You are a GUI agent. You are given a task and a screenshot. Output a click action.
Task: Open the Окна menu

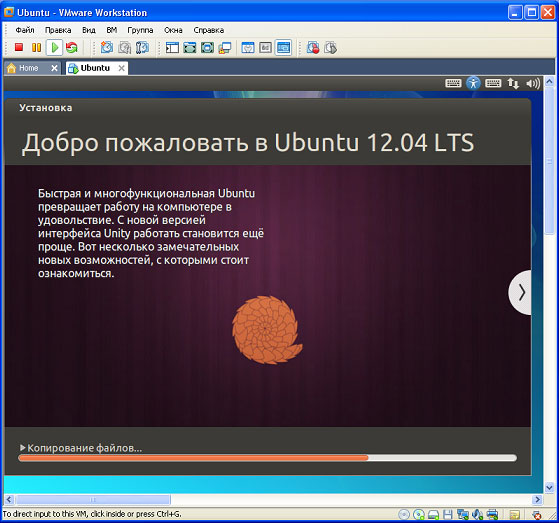pos(173,30)
